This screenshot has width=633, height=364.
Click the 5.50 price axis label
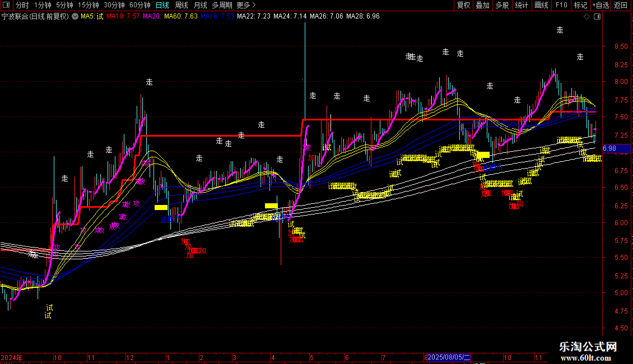pos(621,258)
